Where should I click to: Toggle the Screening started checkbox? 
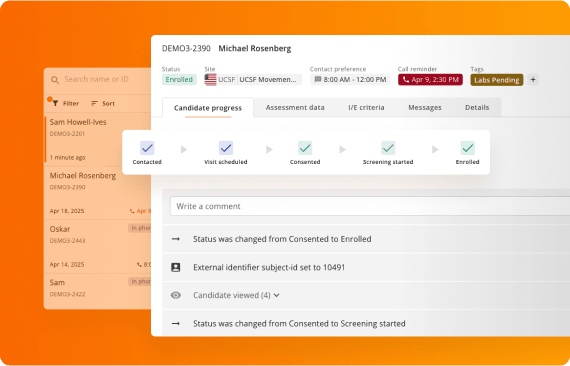(388, 148)
